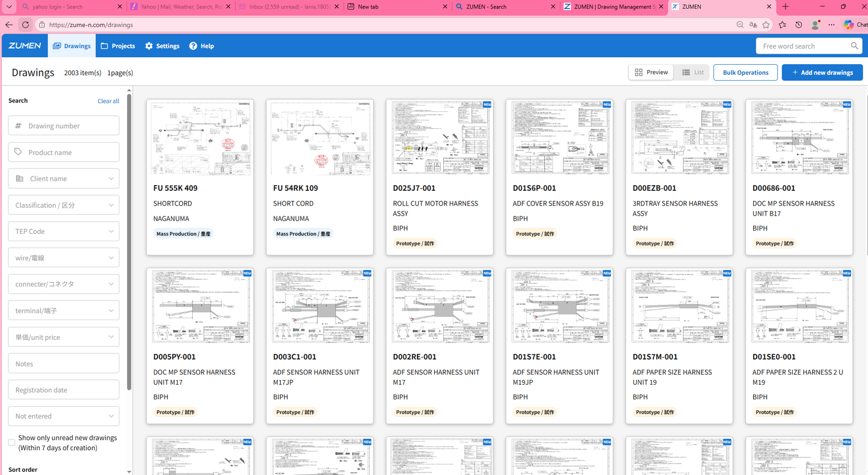Open the Help menu

pos(202,46)
